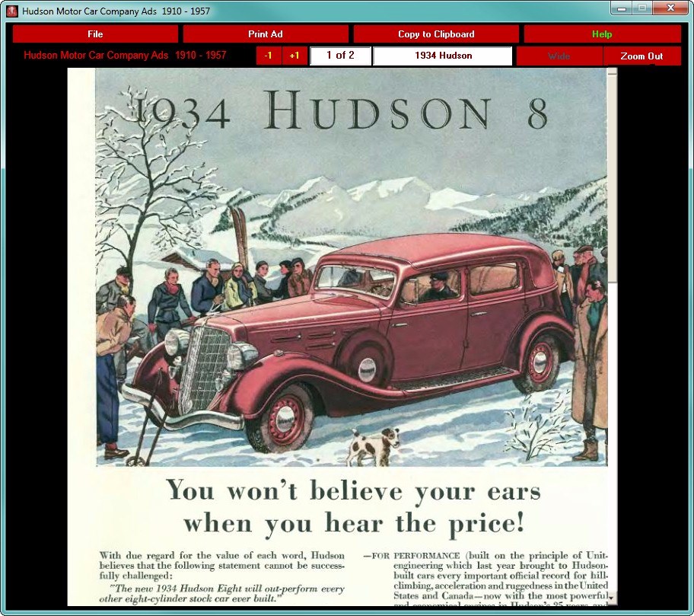
Task: Close the Hudson Ads window
Action: (x=670, y=8)
